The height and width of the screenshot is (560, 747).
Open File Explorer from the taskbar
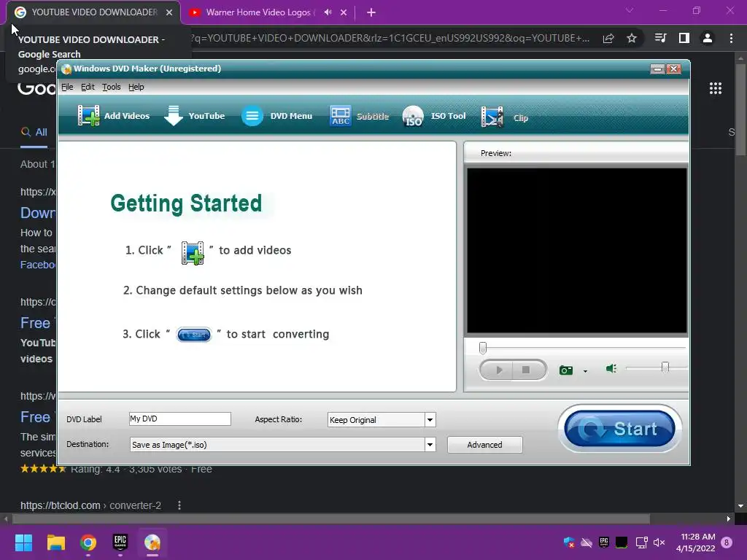55,542
